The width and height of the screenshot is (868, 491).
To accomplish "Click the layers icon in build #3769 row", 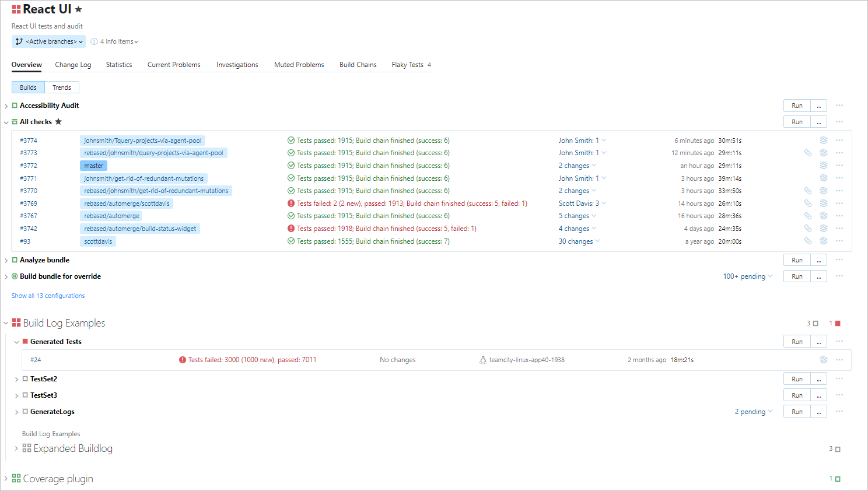I will coord(824,204).
